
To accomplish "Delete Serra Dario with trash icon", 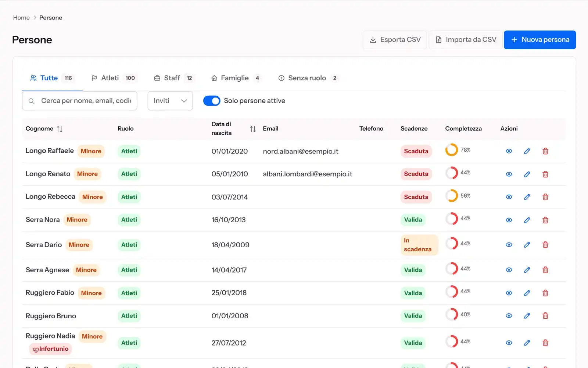I will (545, 245).
